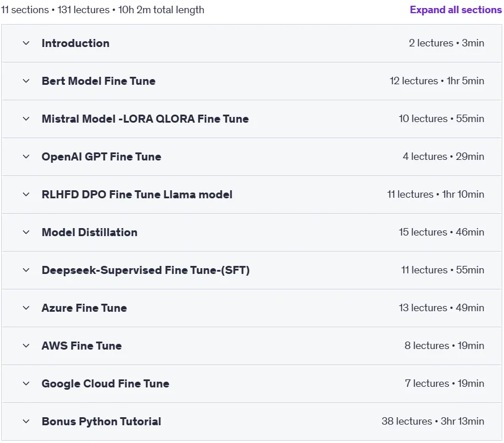Click the Expand all sections link
This screenshot has width=504, height=443.
click(x=455, y=10)
